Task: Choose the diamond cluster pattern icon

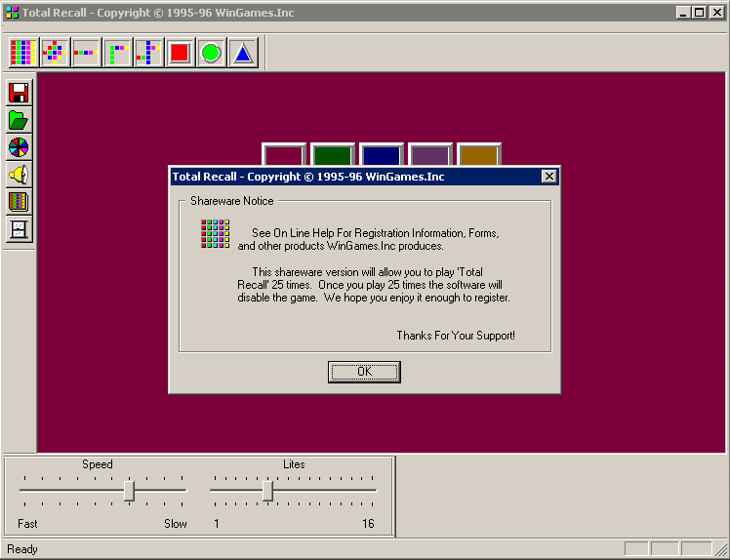Action: pyautogui.click(x=55, y=53)
